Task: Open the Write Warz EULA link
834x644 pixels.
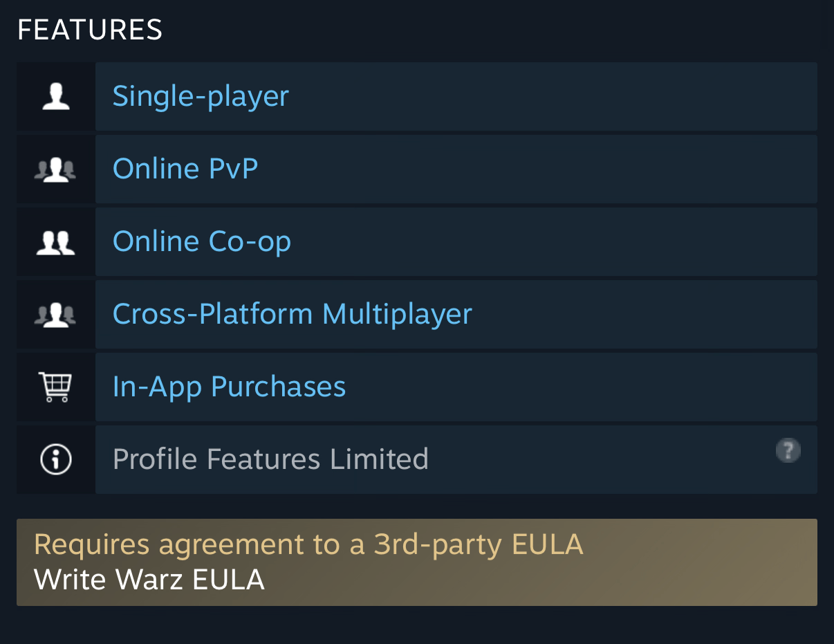Action: coord(149,580)
